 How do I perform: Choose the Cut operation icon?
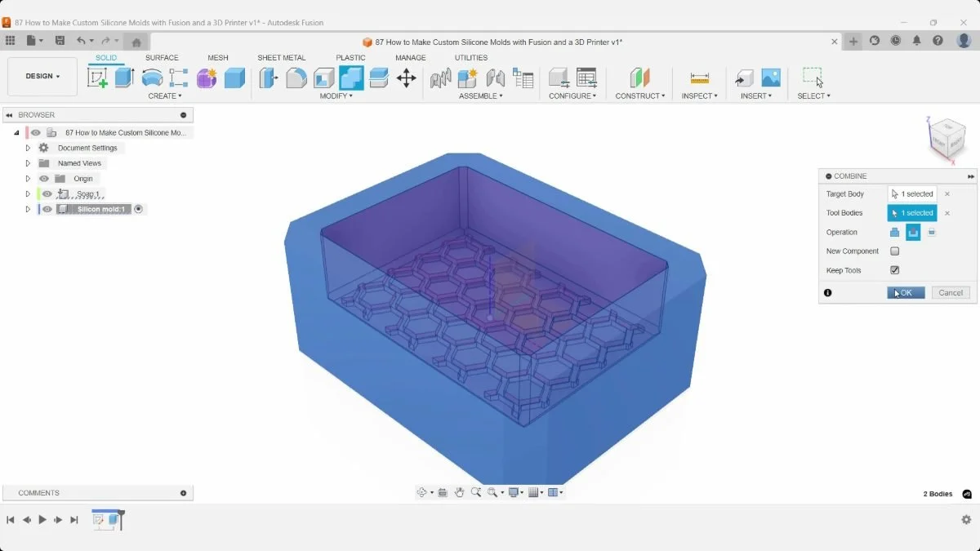[913, 232]
